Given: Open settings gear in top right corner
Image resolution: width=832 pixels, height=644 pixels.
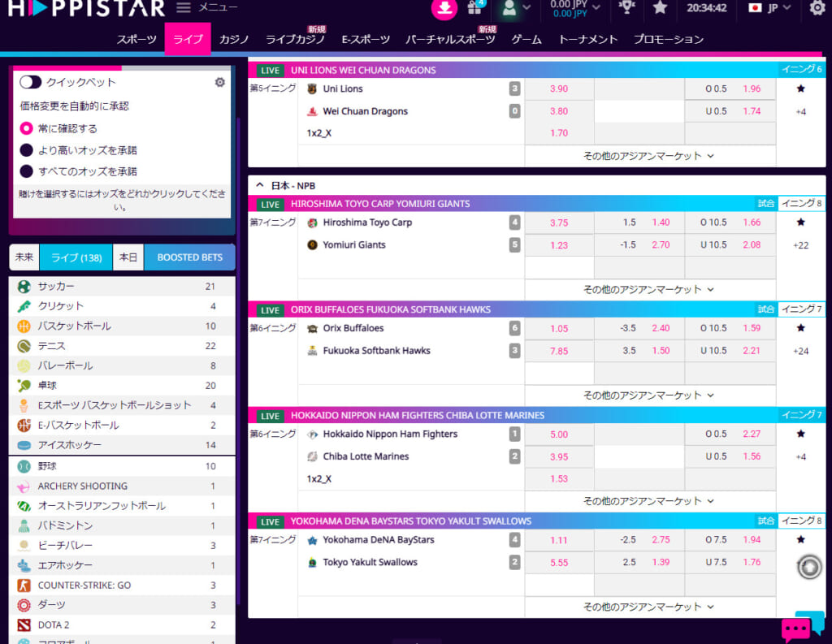Looking at the screenshot, I should click(x=817, y=7).
